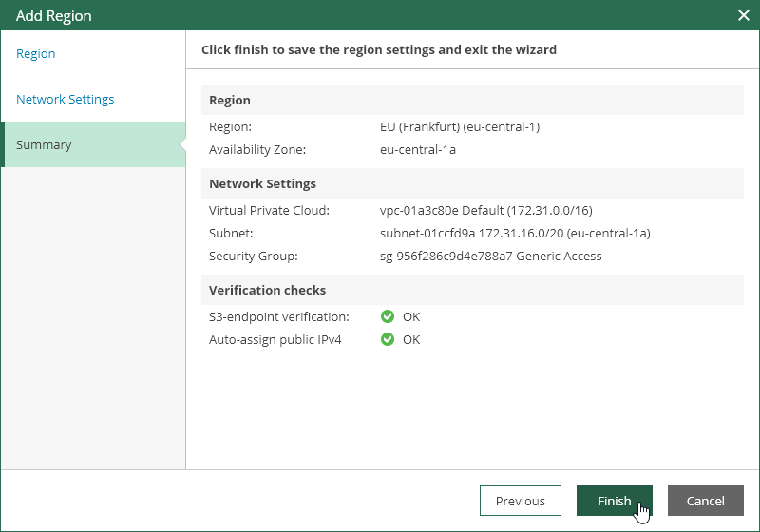This screenshot has height=532, width=760.
Task: Click the Auto-assign public IPv4 green check icon
Action: (x=388, y=339)
